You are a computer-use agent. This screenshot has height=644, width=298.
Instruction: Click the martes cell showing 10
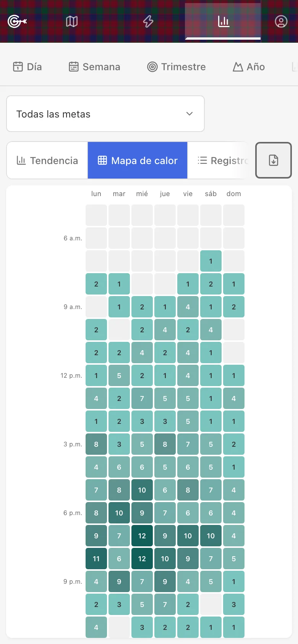pyautogui.click(x=119, y=513)
